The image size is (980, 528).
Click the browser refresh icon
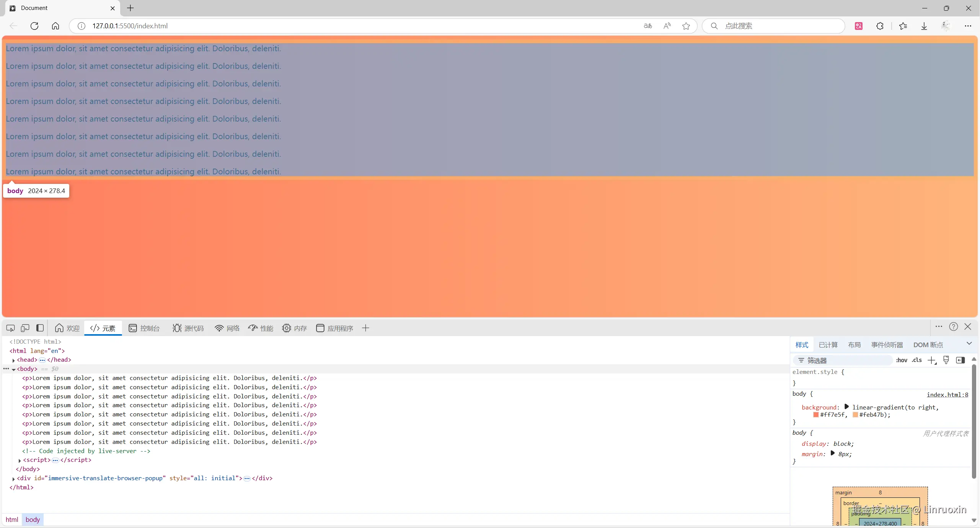(34, 26)
